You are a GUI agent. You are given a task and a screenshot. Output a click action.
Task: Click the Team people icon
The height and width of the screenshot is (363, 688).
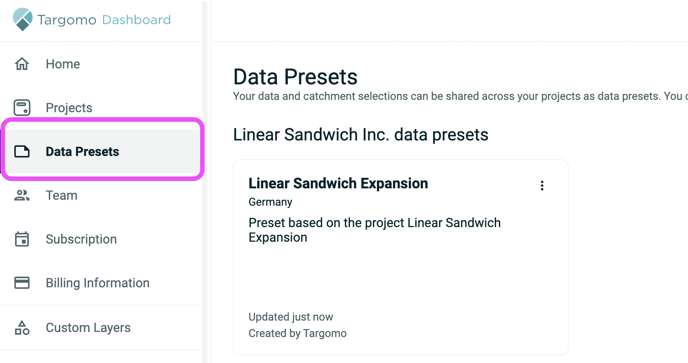22,195
